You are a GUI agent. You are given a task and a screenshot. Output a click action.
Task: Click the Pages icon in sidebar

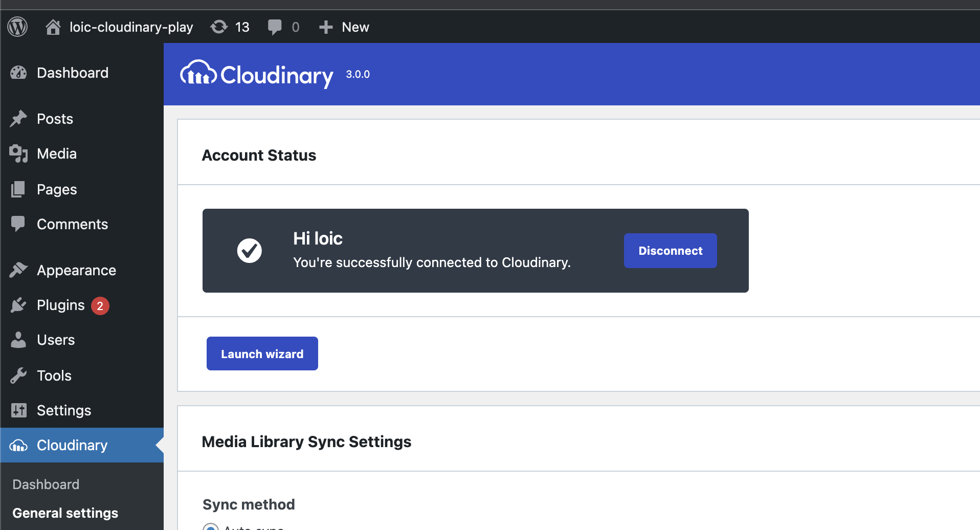[x=18, y=189]
